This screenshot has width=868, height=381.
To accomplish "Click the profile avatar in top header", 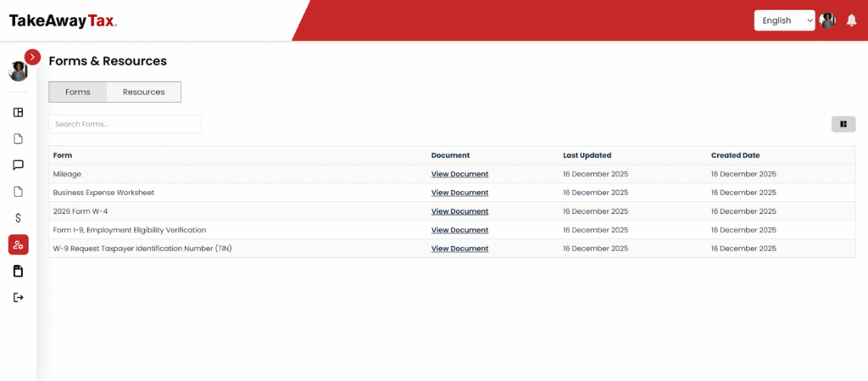I will 827,20.
